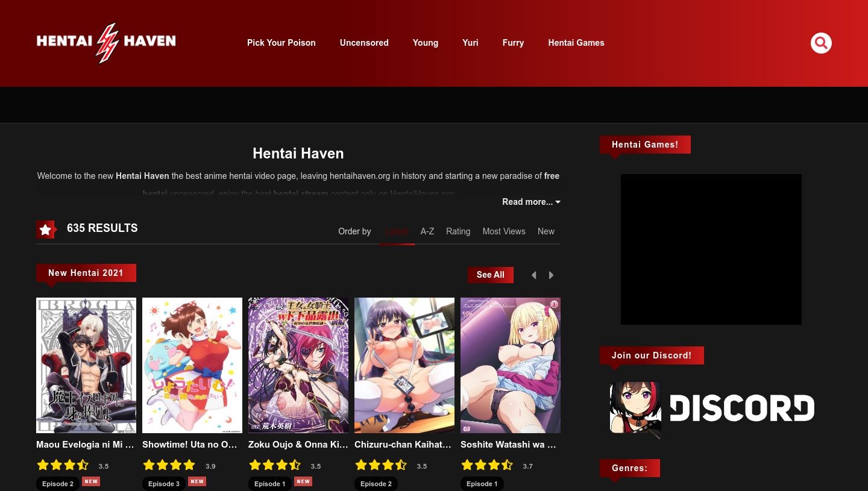Select Uncensored from the navigation bar
The width and height of the screenshot is (868, 491).
click(364, 43)
